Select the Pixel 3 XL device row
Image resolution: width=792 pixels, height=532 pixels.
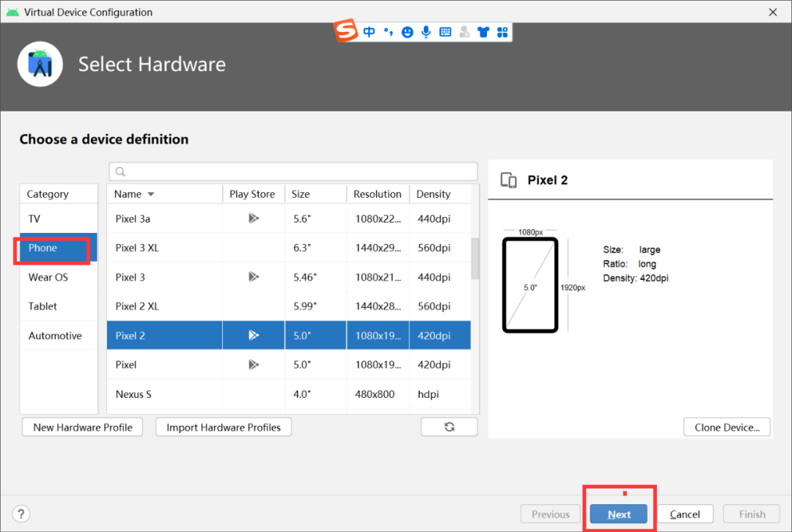[x=289, y=248]
